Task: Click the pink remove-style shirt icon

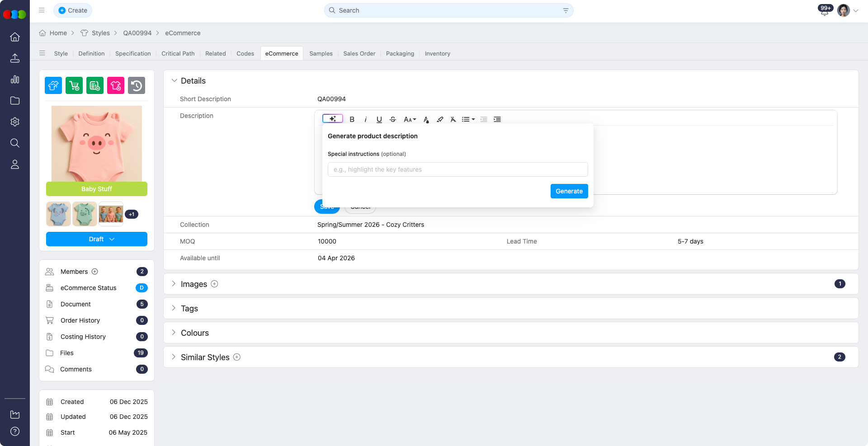Action: (115, 85)
